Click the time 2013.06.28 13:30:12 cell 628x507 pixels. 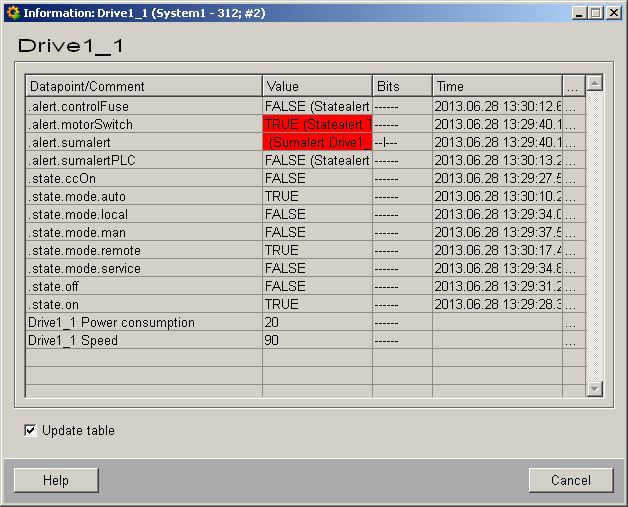coord(497,106)
